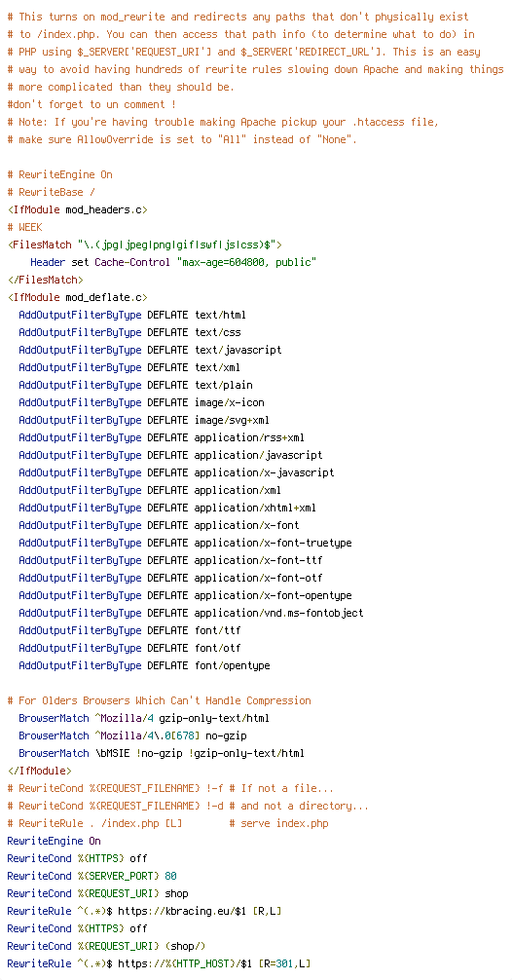Click the opening IfModule mod_headers.c tag

coord(78,209)
